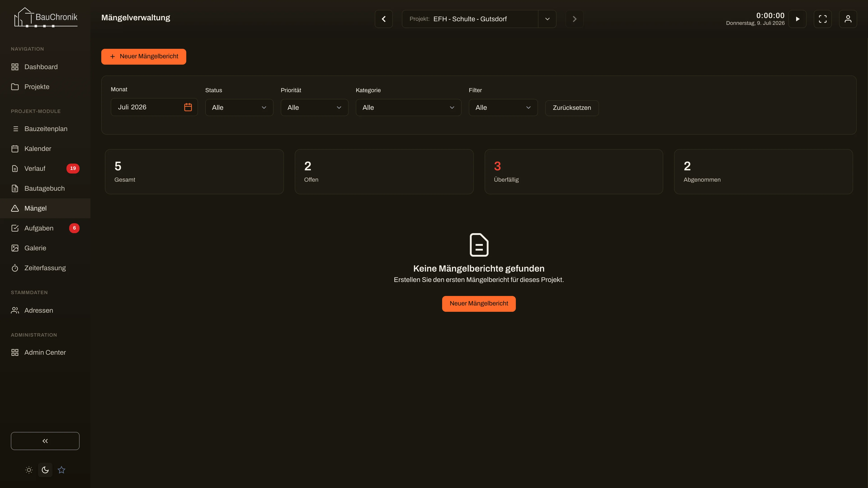Open the Kategorie dropdown

click(408, 108)
